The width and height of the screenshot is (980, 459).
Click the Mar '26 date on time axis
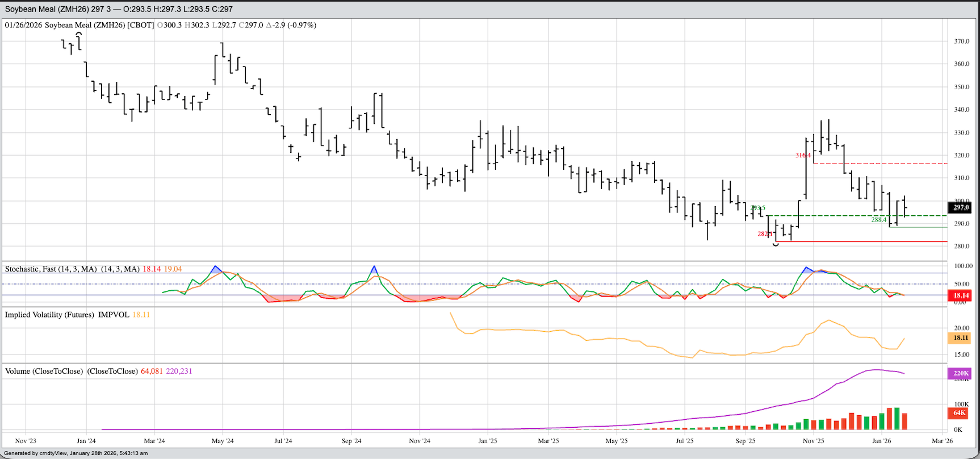tap(942, 441)
